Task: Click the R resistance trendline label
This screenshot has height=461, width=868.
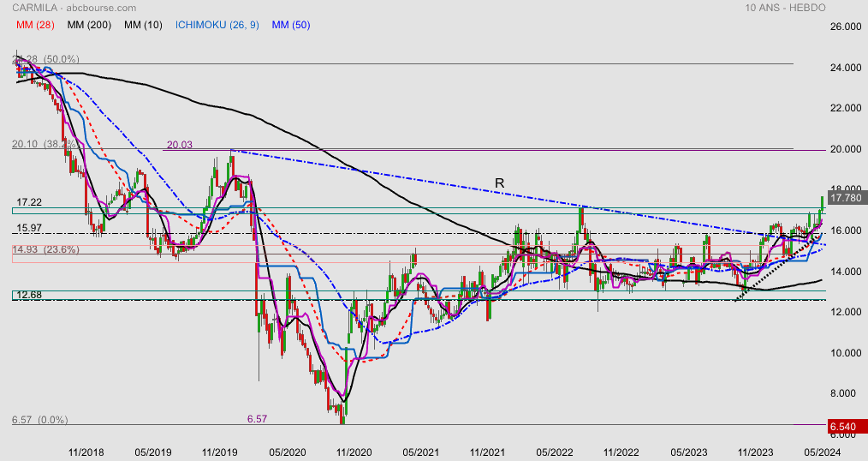Action: [x=499, y=183]
